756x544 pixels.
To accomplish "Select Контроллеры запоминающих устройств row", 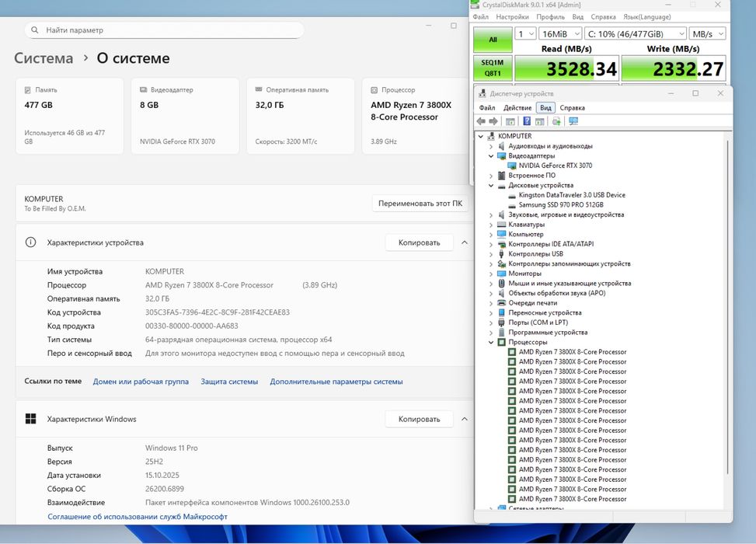I will pos(570,263).
